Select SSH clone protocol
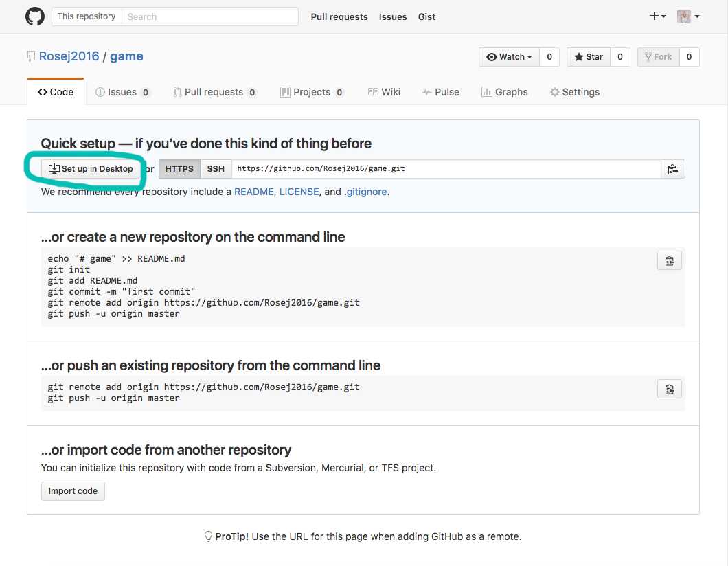This screenshot has width=728, height=566. 216,168
